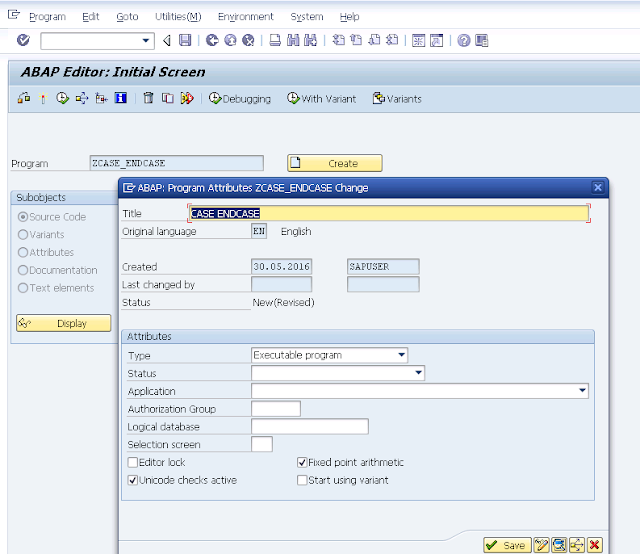Click the Original language EN field
Screen dimensions: 640x554
pyautogui.click(x=259, y=231)
